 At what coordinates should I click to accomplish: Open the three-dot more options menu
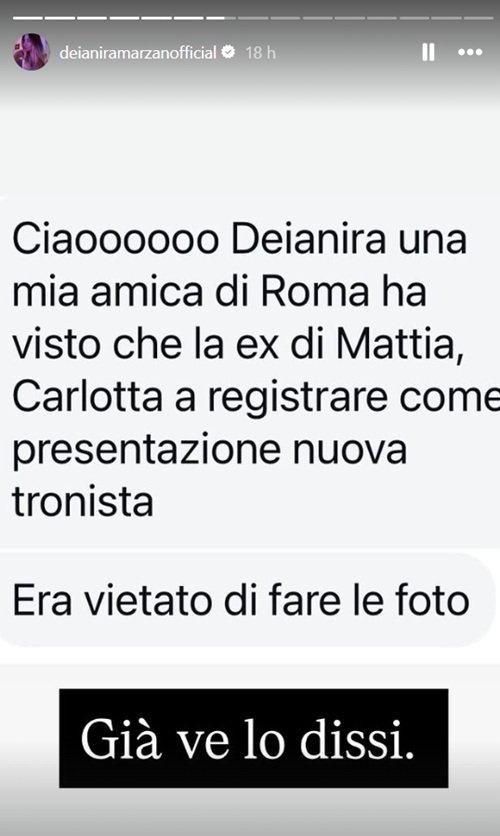click(470, 52)
